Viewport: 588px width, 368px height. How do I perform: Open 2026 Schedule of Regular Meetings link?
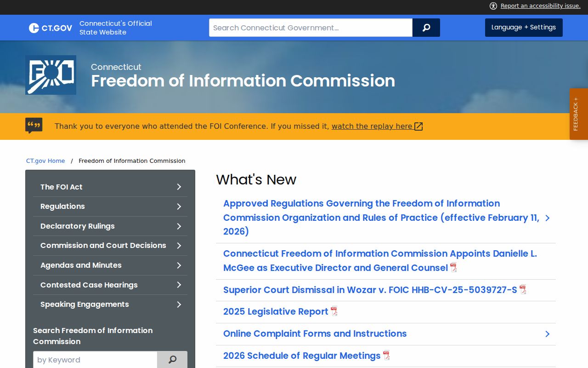[302, 356]
